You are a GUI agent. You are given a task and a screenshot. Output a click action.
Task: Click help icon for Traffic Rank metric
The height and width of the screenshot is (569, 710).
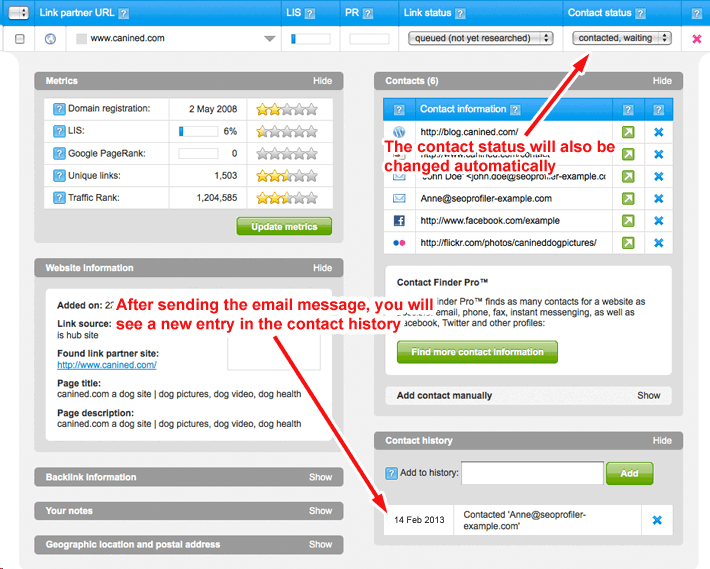(59, 198)
